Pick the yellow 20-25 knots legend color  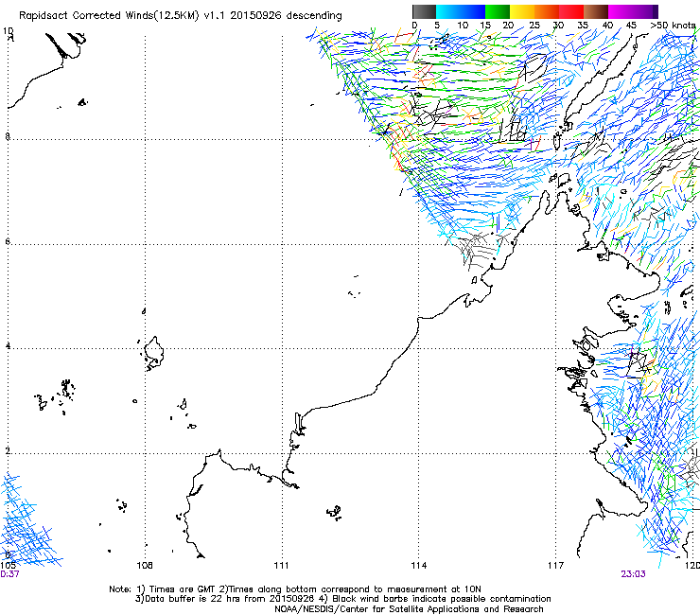(522, 11)
